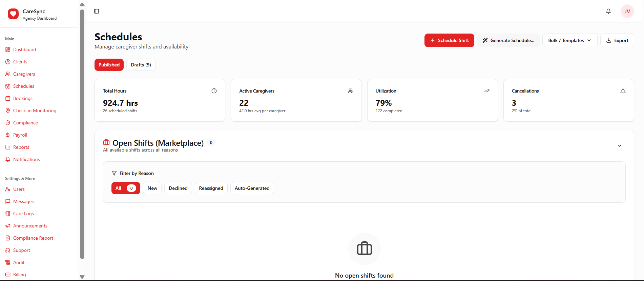Filter open shifts by Reassigned
This screenshot has height=281, width=644.
pyautogui.click(x=211, y=188)
